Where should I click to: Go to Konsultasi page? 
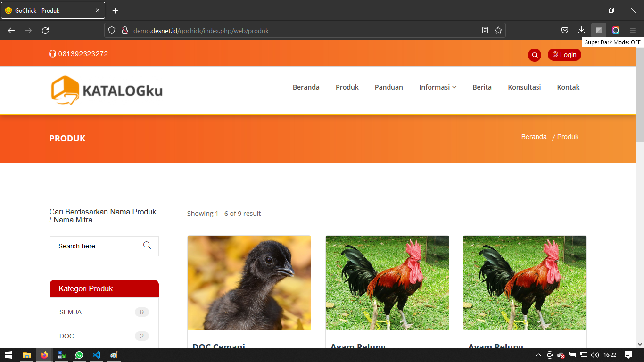coord(524,87)
